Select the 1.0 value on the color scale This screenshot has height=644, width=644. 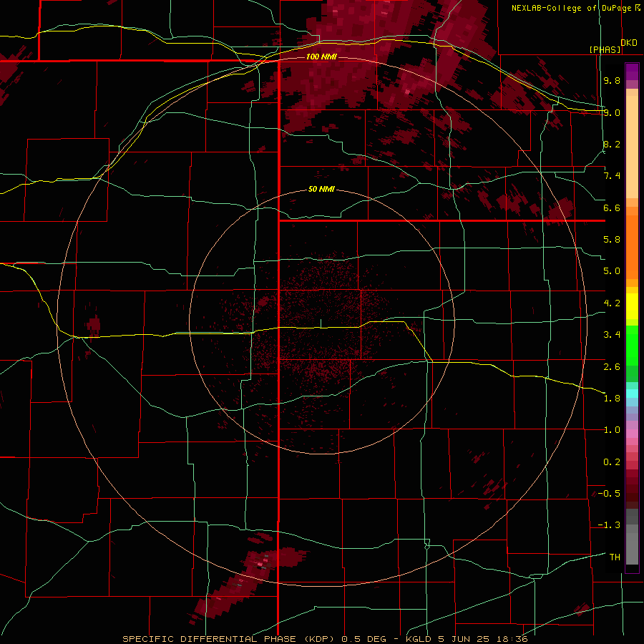[612, 430]
